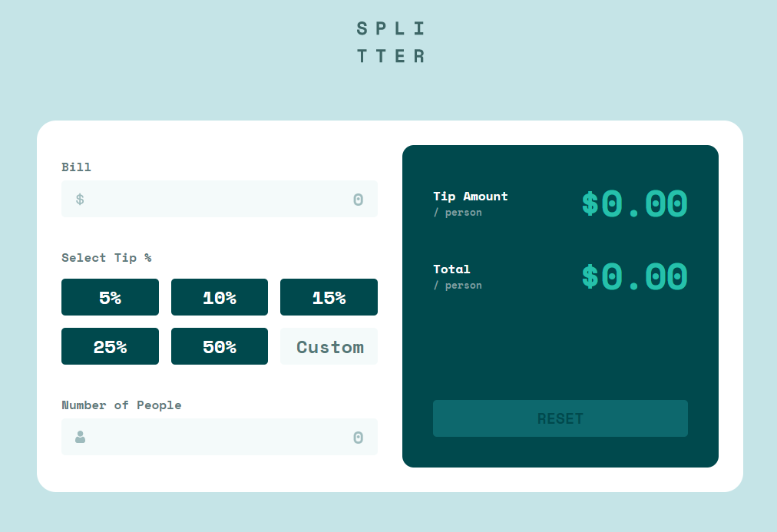Select the 15% tip option
The image size is (777, 532).
(x=329, y=297)
